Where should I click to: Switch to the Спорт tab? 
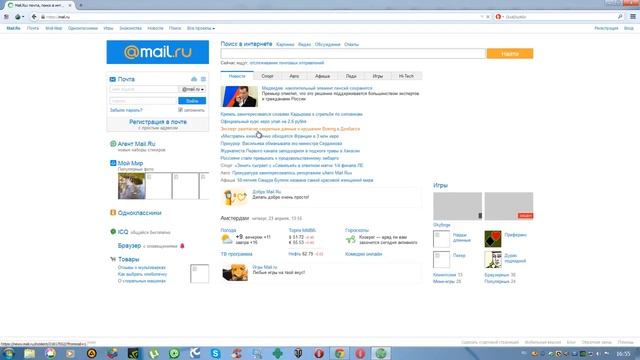267,76
